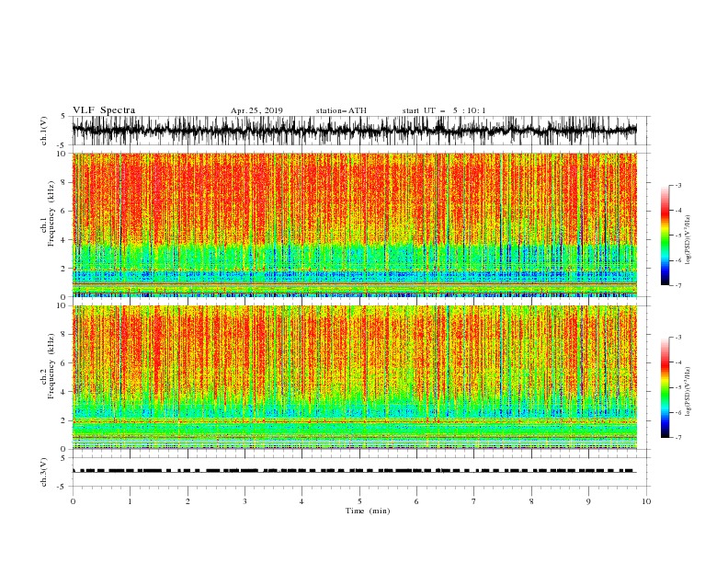Click the ch.1 spectrogram color scale bar
Screen dimensions: 728x563
click(665, 236)
